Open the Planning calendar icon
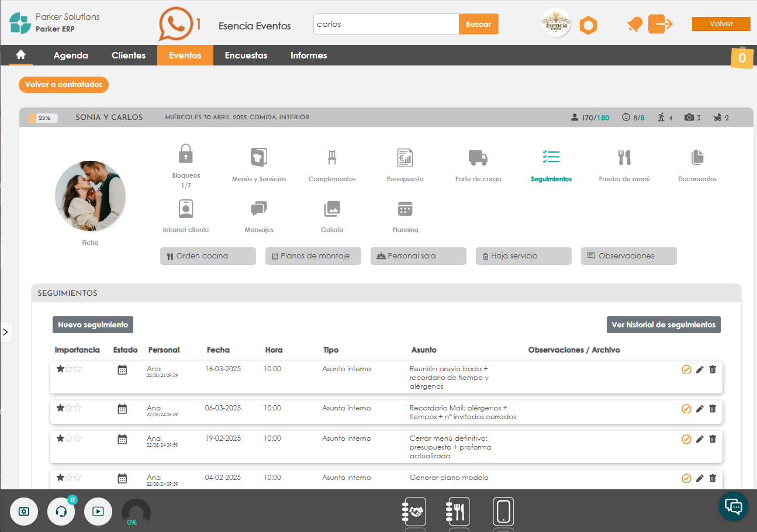This screenshot has width=757, height=532. (x=405, y=209)
